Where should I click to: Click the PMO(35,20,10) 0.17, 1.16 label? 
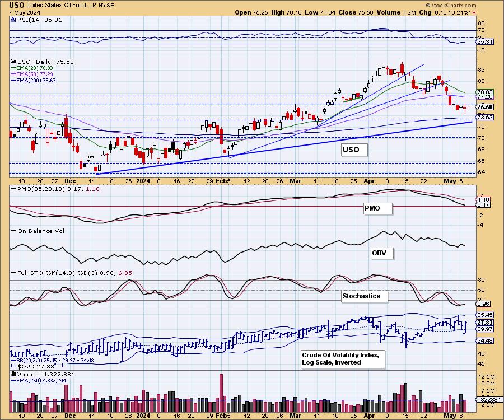click(x=58, y=189)
